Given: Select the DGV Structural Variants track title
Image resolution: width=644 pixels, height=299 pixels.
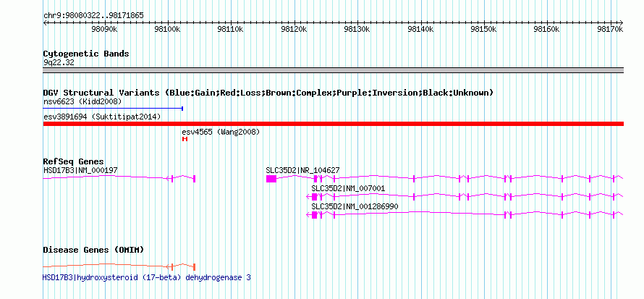Looking at the screenshot, I should coord(268,93).
